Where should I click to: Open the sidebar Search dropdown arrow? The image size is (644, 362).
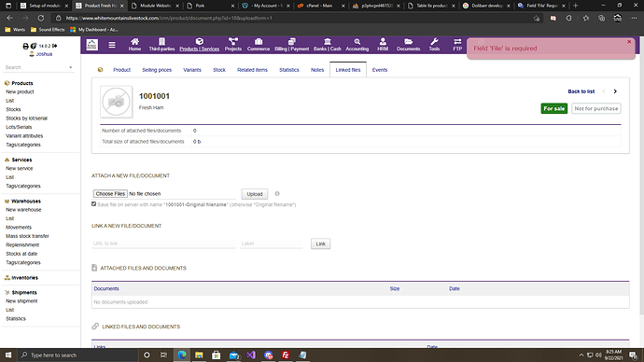70,67
